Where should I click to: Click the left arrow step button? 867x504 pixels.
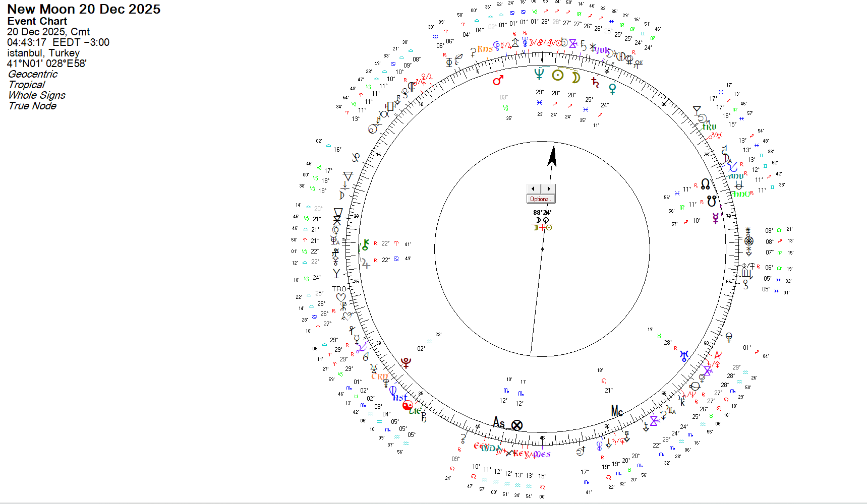click(534, 188)
